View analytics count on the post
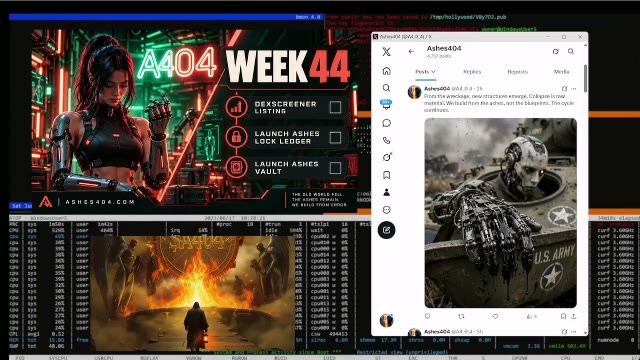This screenshot has width=640, height=360. (x=531, y=316)
